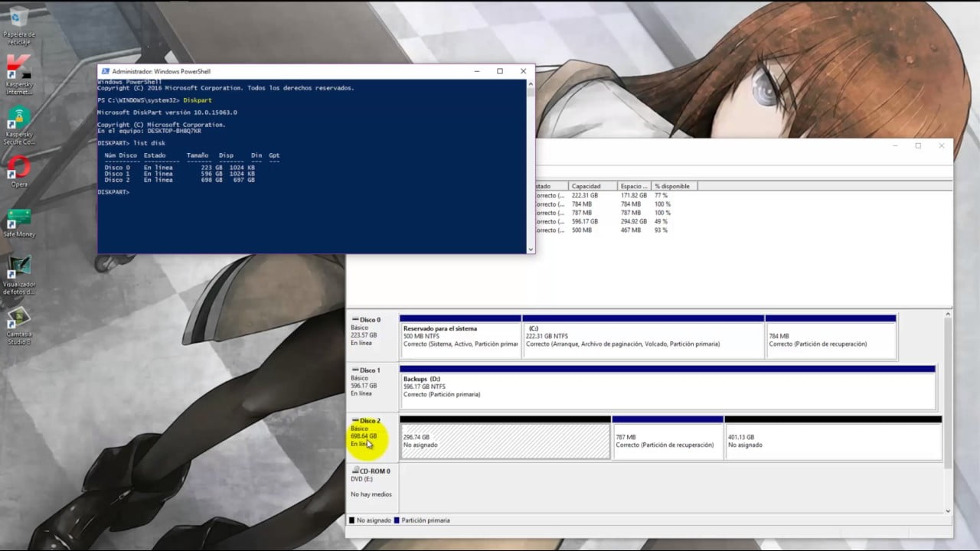Sort the volume list by % disponible column
The image size is (980, 551).
tap(674, 186)
